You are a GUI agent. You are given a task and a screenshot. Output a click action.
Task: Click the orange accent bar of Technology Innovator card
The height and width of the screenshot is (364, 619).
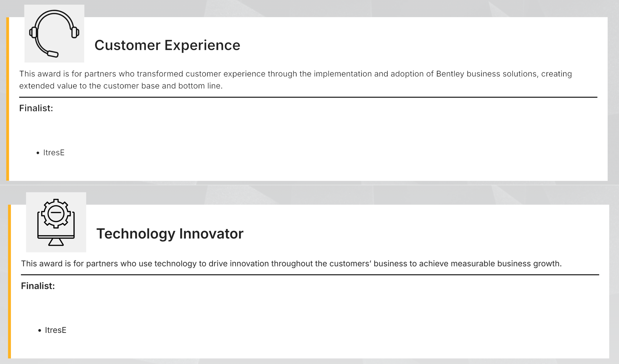9,282
